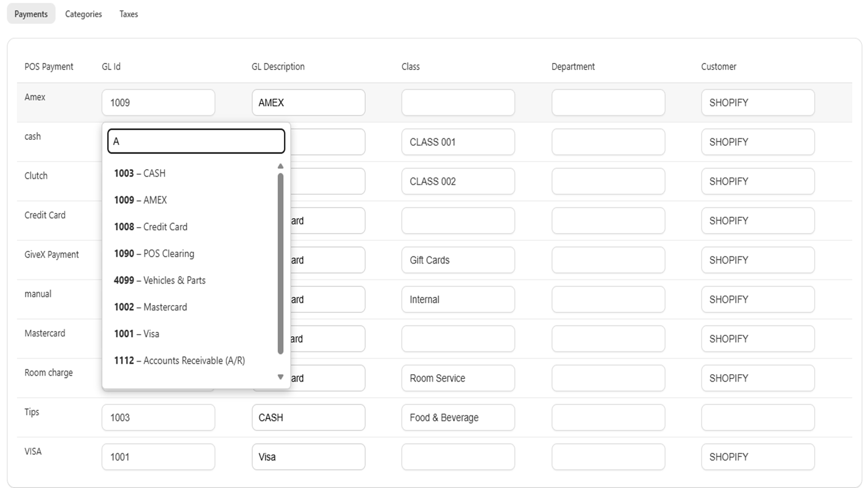Select the Payments tab
This screenshot has height=488, width=868.
30,14
